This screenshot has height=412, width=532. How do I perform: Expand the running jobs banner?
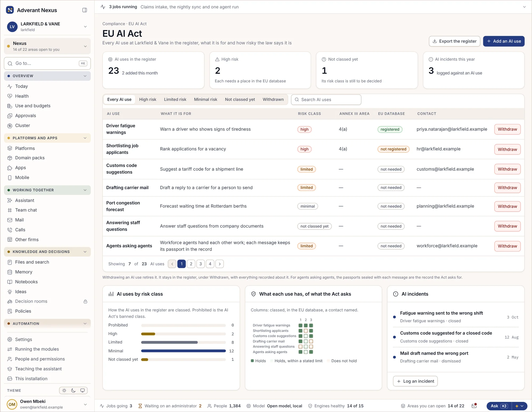(x=524, y=7)
